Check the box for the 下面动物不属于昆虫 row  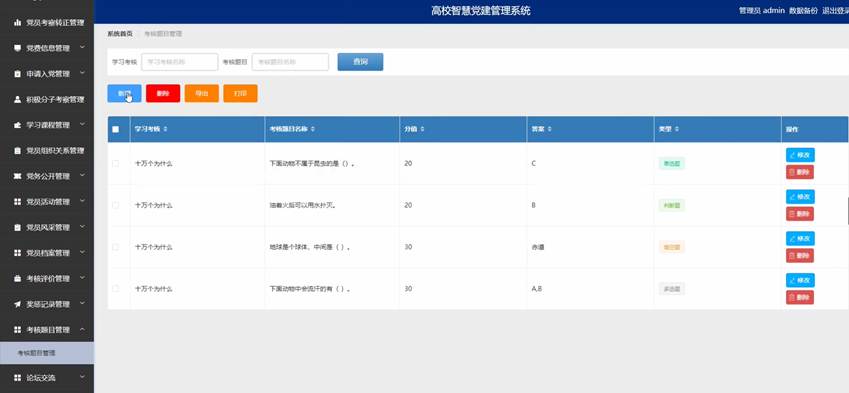[115, 163]
